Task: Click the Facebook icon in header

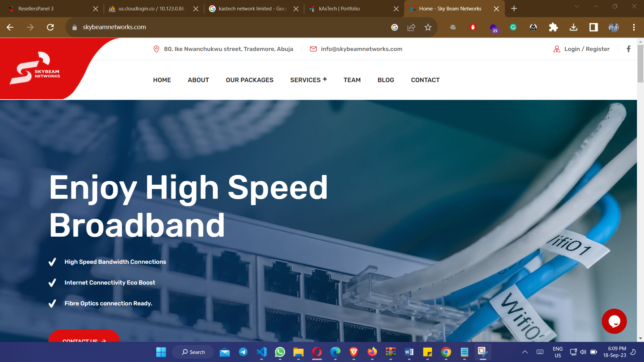Action: click(629, 49)
